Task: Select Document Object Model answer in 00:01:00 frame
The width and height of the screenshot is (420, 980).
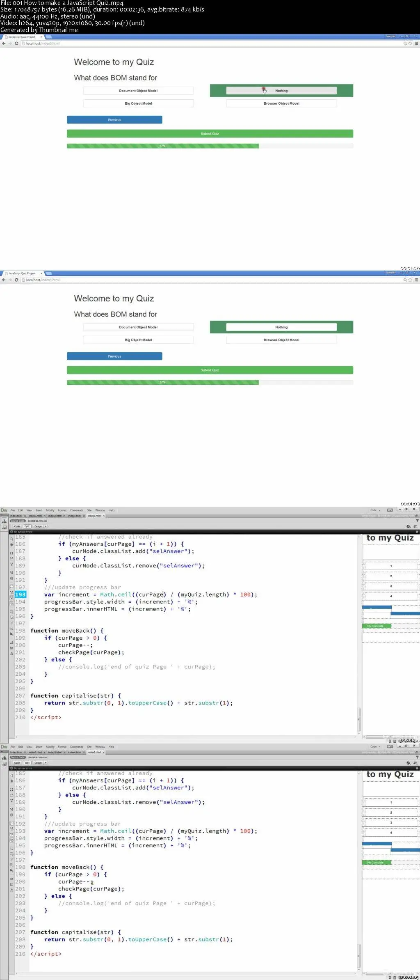Action: pyautogui.click(x=138, y=91)
